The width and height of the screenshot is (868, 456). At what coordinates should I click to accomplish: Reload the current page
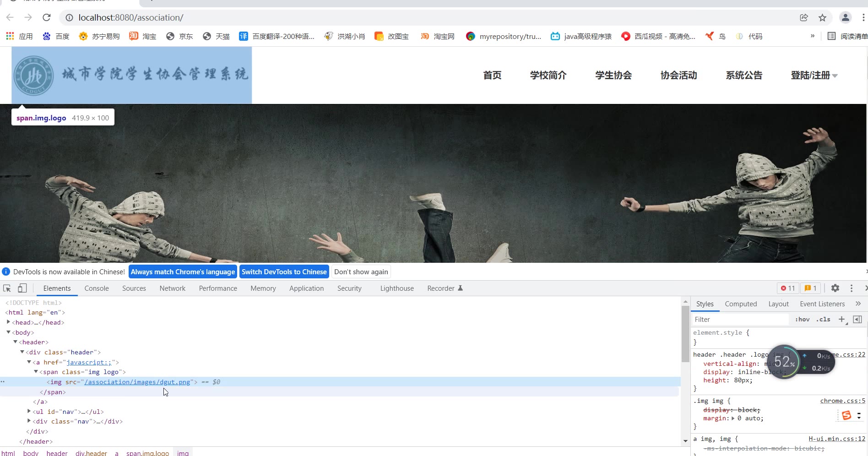(46, 17)
